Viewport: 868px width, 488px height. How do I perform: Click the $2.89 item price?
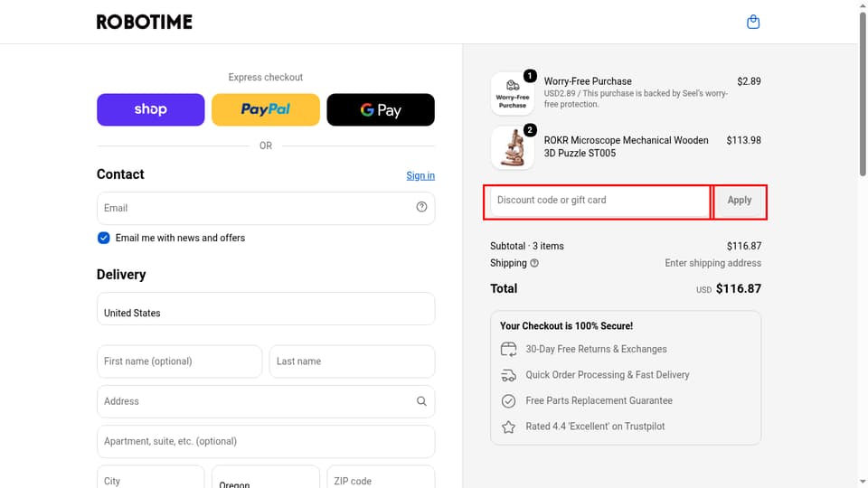click(x=749, y=81)
